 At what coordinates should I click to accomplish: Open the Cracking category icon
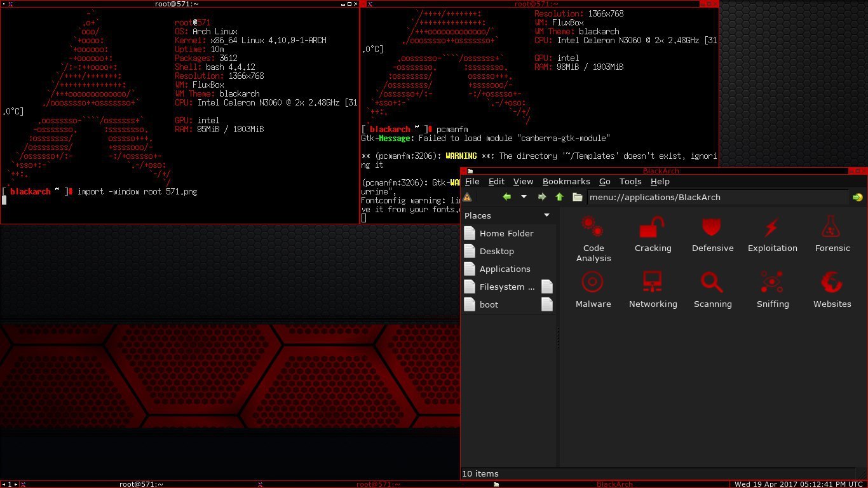(x=653, y=226)
